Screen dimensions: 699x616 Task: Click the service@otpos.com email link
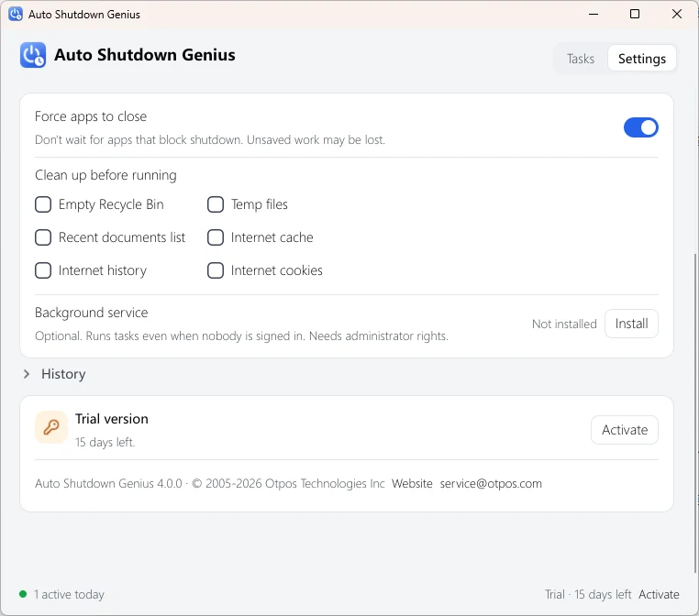(491, 483)
